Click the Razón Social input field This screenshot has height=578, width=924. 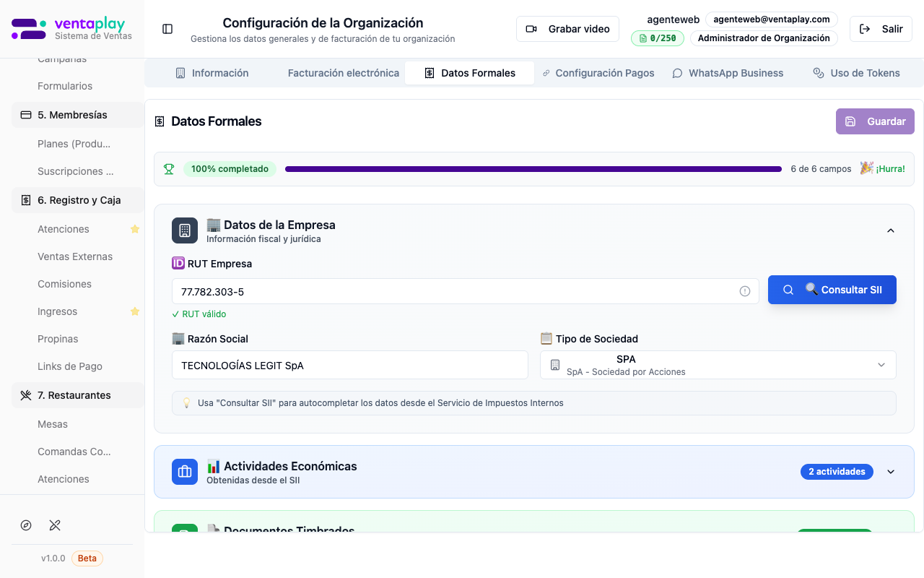(349, 365)
